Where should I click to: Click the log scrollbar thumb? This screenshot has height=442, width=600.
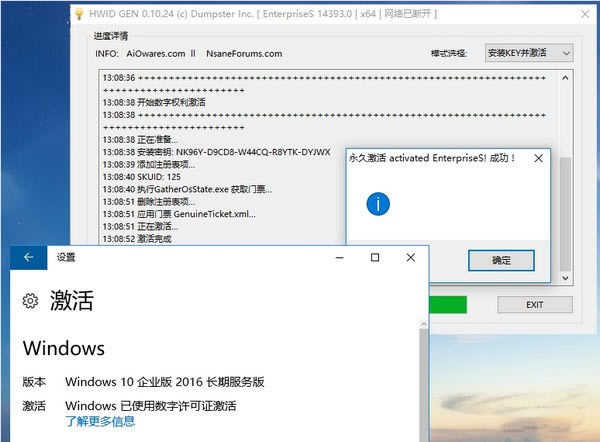[x=565, y=214]
